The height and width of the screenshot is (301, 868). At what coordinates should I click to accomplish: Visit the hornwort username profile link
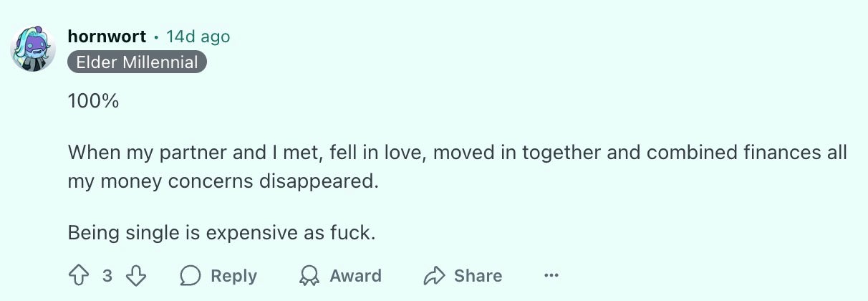107,36
